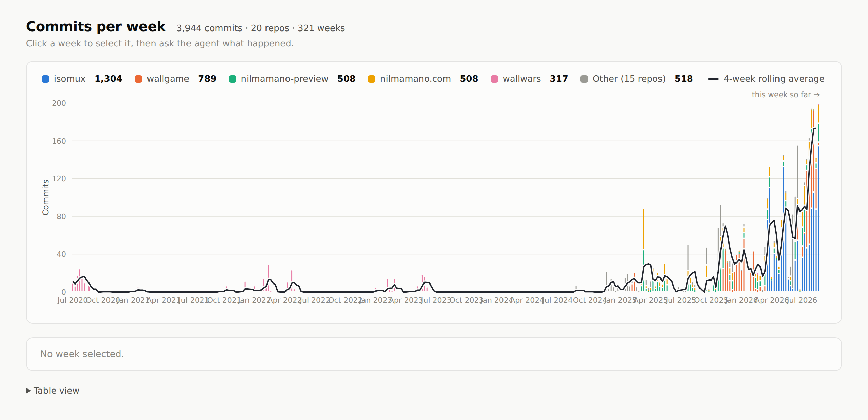Click the Other repos count '518'
Viewport: 868px width, 420px height.
[x=684, y=79]
